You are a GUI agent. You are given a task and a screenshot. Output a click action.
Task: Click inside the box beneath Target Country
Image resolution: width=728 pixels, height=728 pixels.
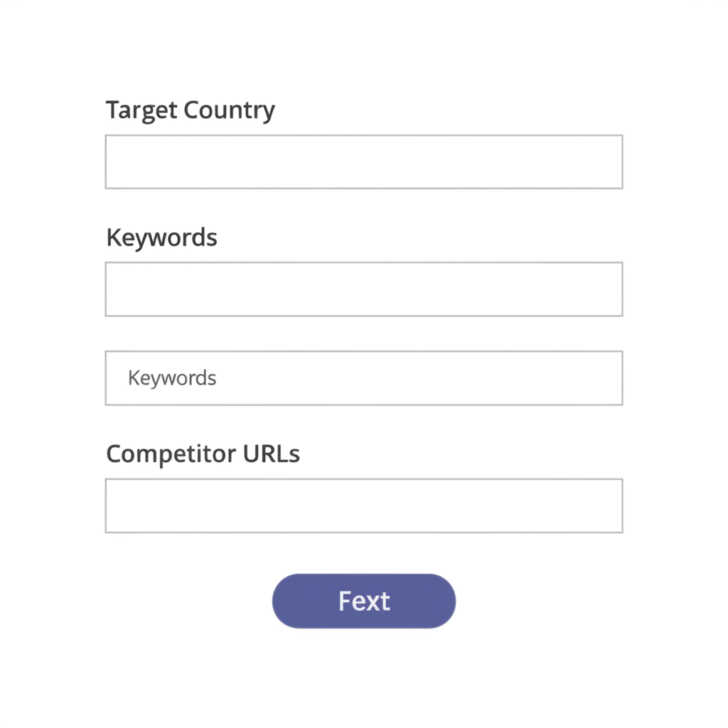click(364, 162)
